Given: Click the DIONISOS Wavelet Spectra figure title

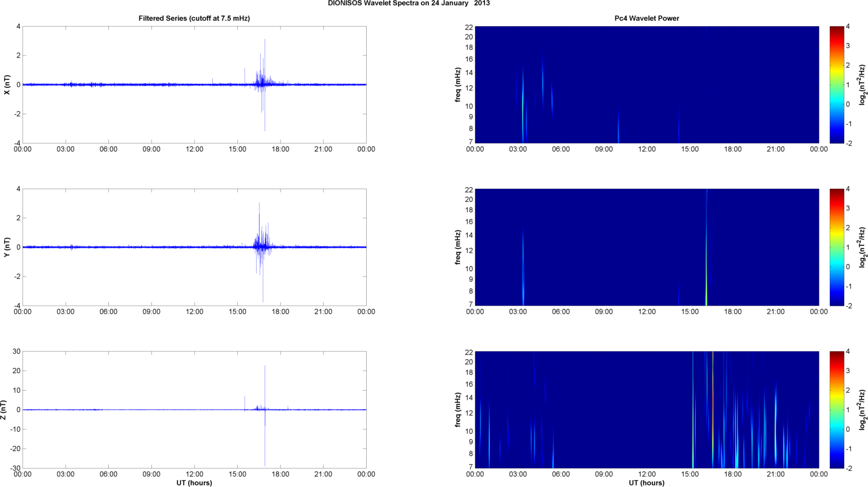Looking at the screenshot, I should 408,3.
